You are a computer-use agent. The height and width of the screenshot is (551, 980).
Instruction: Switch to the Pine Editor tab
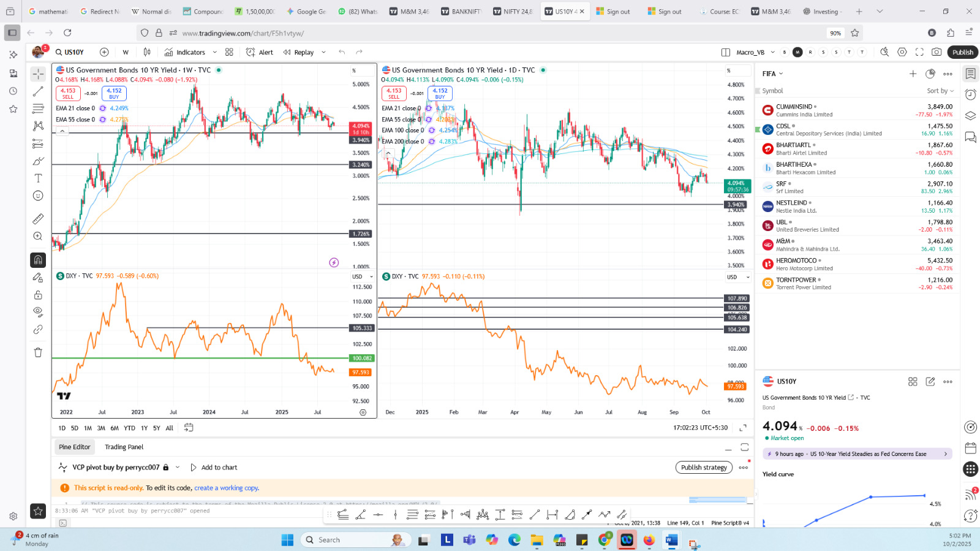coord(75,447)
